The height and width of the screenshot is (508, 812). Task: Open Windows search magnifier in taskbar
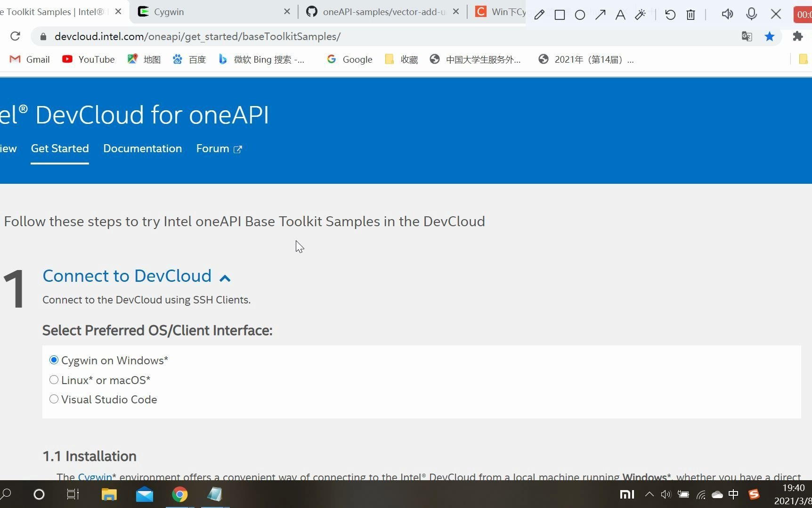point(6,494)
